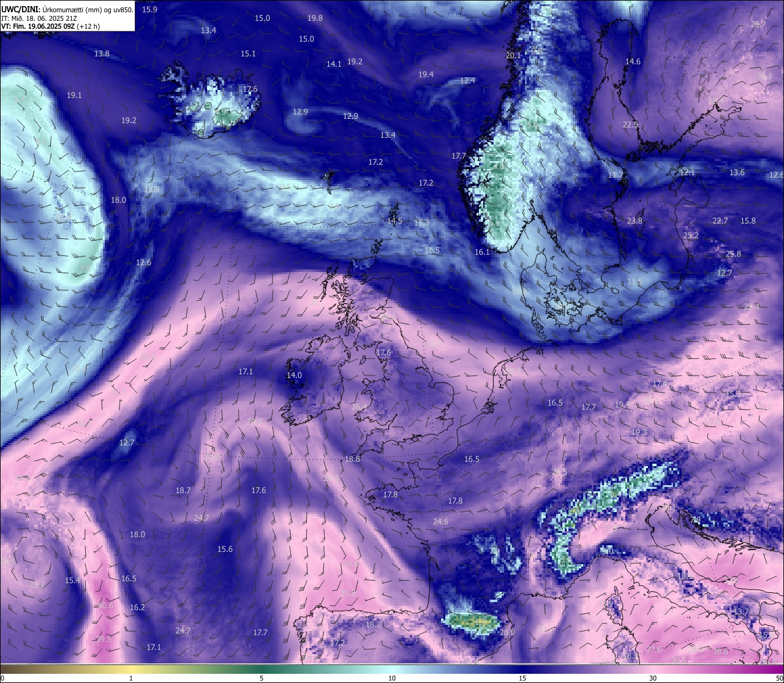Click the 13.8 value label

pyautogui.click(x=102, y=54)
